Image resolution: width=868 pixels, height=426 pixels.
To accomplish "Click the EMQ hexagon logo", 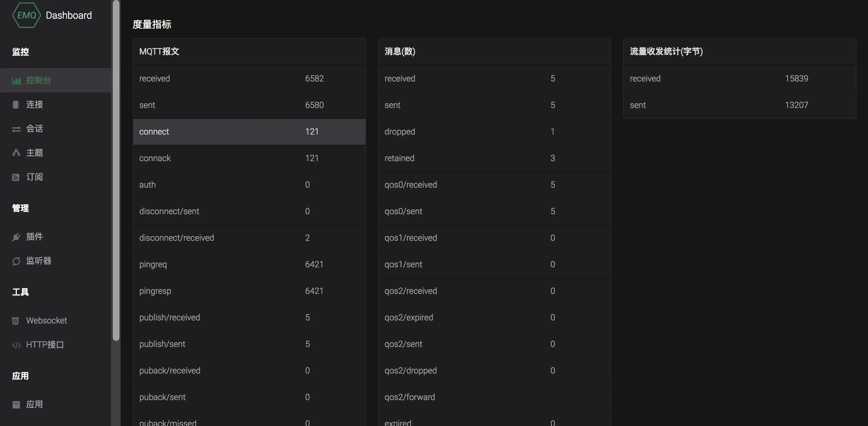I will [26, 15].
